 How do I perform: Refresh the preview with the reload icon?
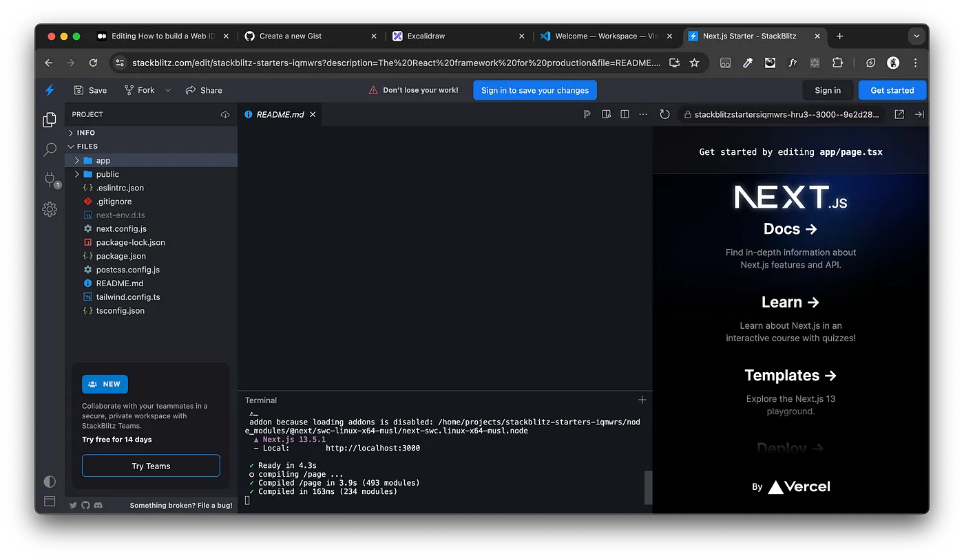[x=664, y=114]
